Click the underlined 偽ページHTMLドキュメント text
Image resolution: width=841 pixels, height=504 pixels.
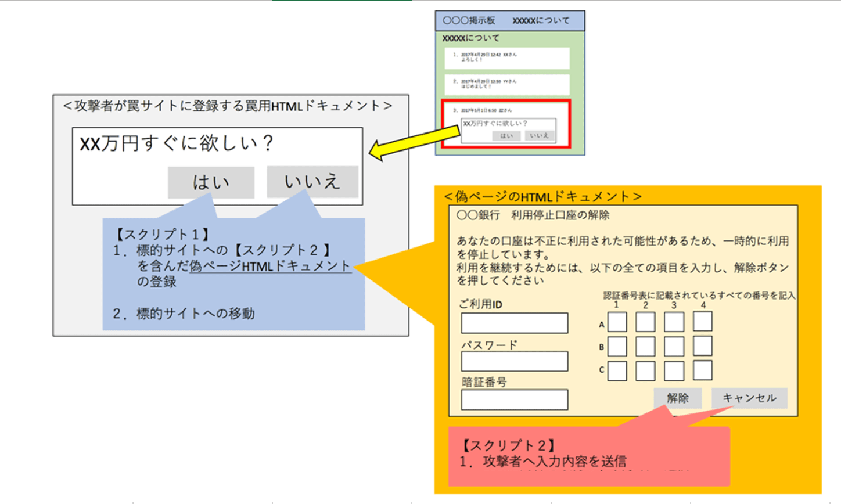(270, 266)
